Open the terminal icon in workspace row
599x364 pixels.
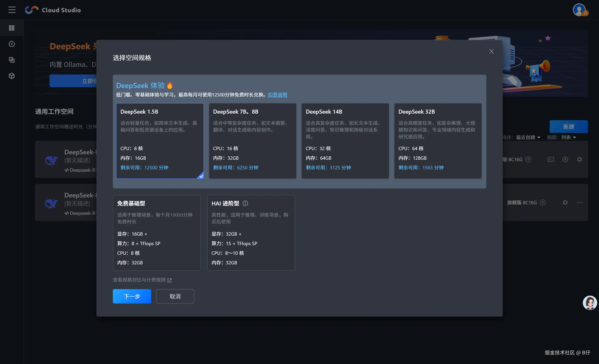[551, 159]
